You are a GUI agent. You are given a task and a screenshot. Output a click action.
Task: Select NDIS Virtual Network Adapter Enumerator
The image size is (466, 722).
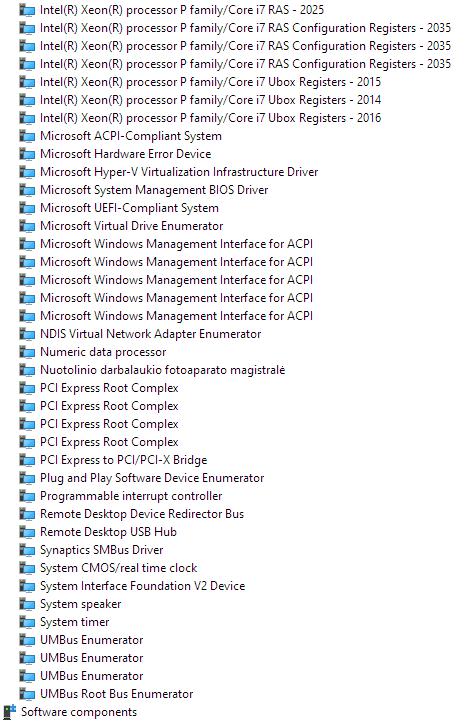tap(151, 334)
